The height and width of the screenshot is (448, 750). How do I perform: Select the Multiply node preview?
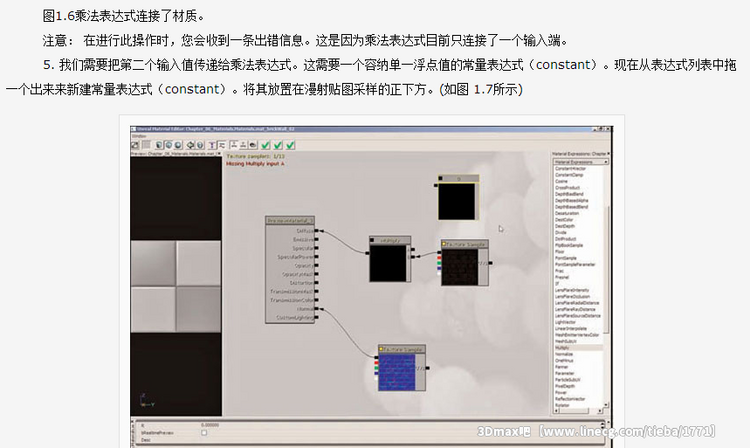pyautogui.click(x=388, y=263)
